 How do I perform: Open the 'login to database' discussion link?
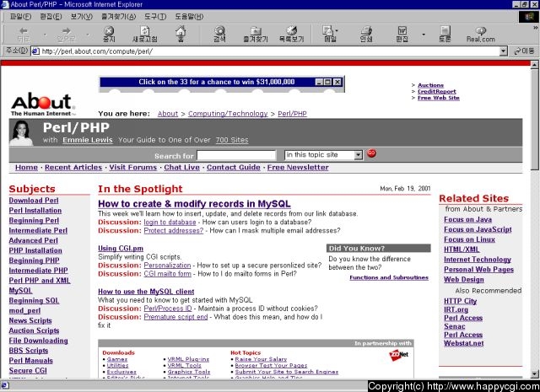tap(170, 222)
